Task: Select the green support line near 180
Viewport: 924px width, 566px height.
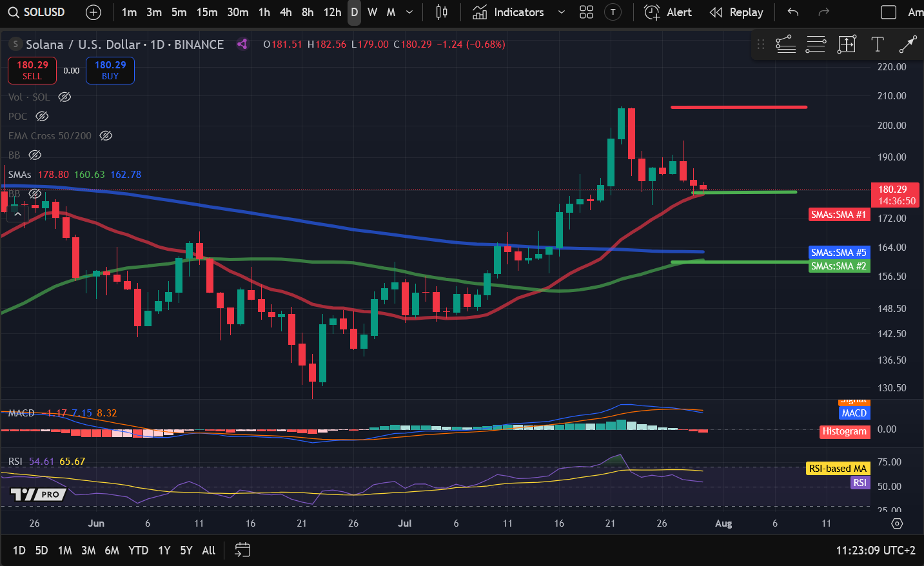Action: (x=744, y=192)
